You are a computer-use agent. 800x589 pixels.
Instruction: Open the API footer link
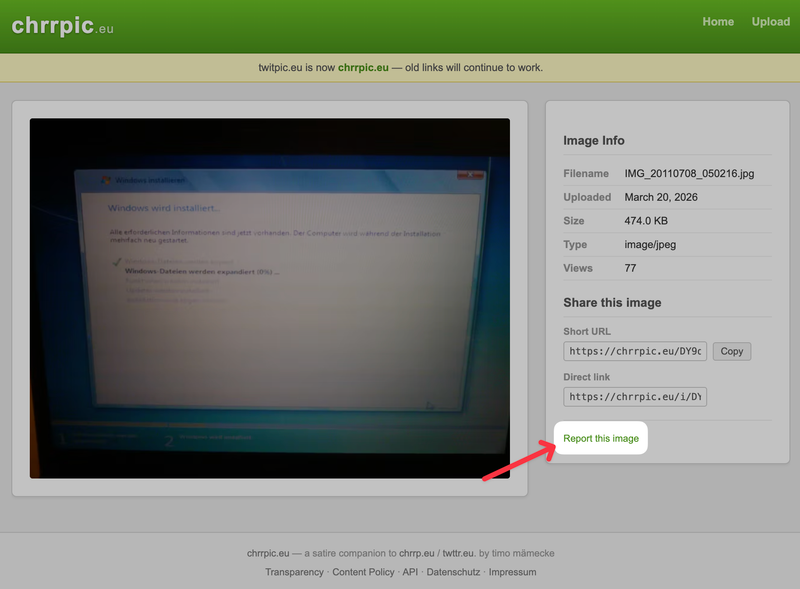[410, 572]
